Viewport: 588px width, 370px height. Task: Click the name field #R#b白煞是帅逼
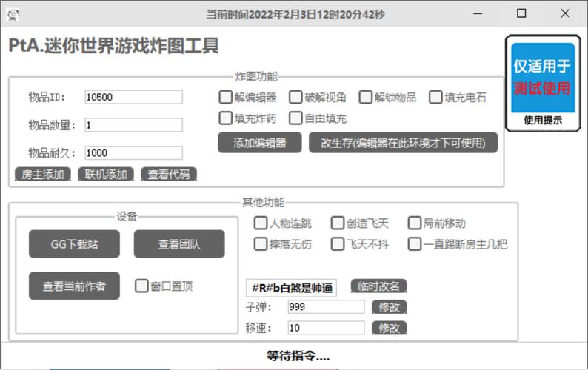tap(291, 288)
